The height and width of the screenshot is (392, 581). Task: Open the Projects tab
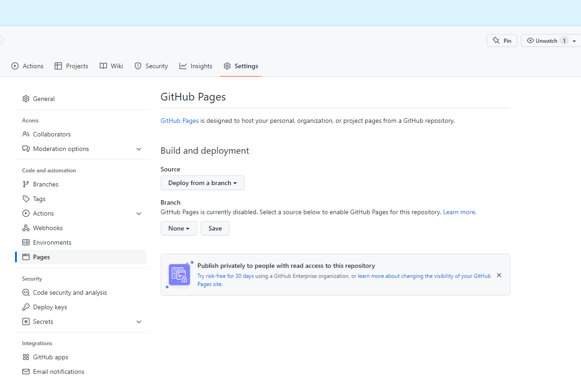click(x=71, y=66)
